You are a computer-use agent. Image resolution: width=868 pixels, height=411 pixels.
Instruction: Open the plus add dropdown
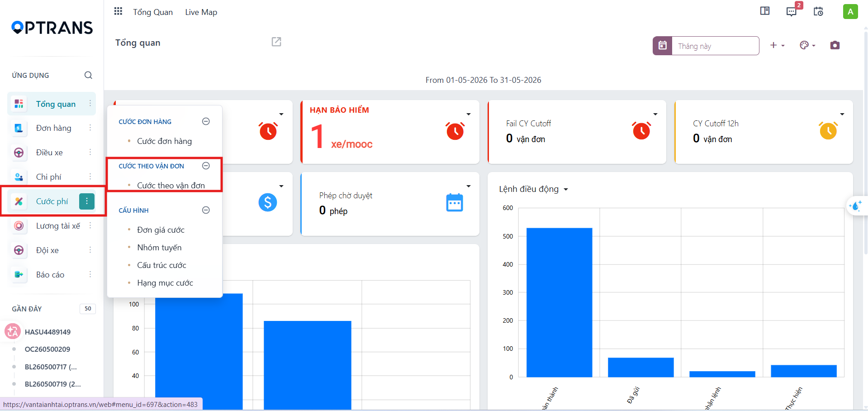(777, 45)
